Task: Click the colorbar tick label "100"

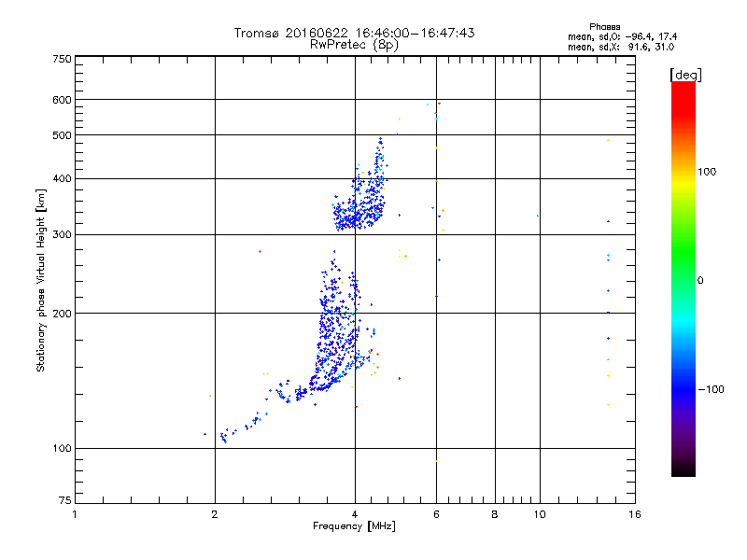Action: tap(707, 172)
